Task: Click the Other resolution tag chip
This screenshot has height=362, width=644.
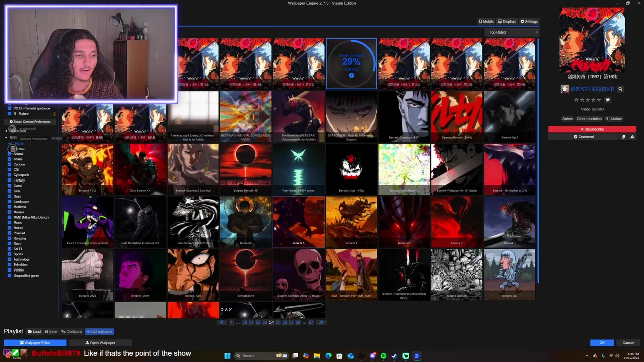Action: (x=589, y=119)
